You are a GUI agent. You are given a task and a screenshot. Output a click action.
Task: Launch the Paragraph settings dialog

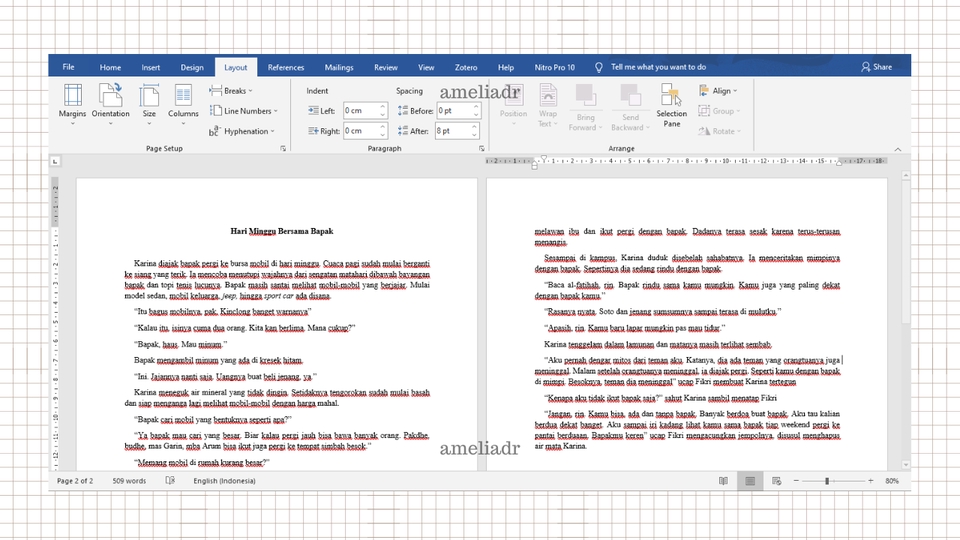click(482, 148)
